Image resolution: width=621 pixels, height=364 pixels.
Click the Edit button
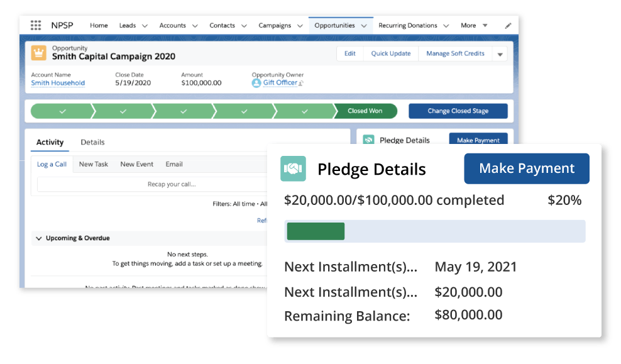(x=349, y=53)
